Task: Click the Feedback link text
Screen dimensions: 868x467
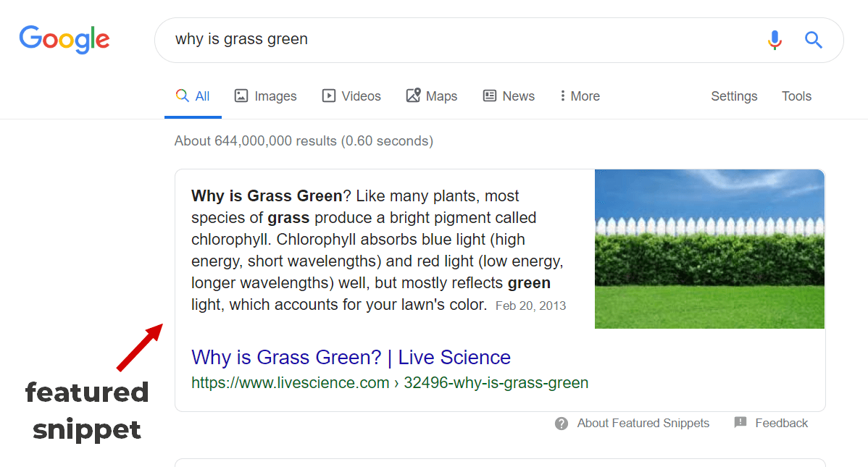Action: 781,424
